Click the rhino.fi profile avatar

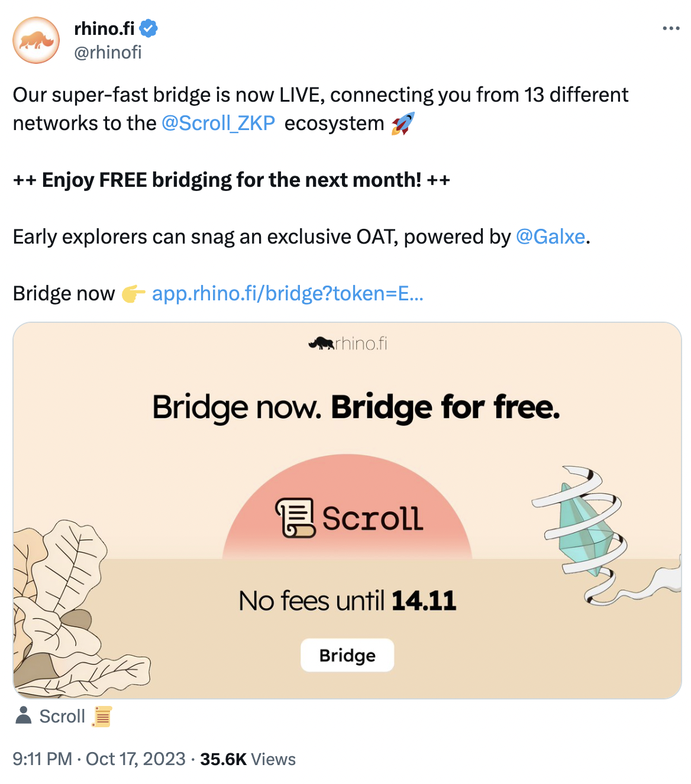[x=38, y=39]
